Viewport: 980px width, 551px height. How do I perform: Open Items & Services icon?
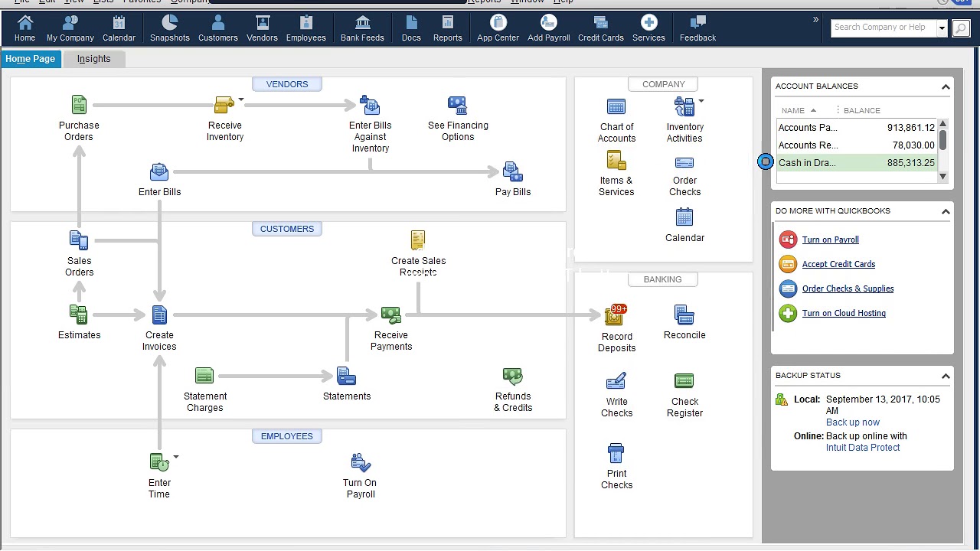(x=616, y=160)
